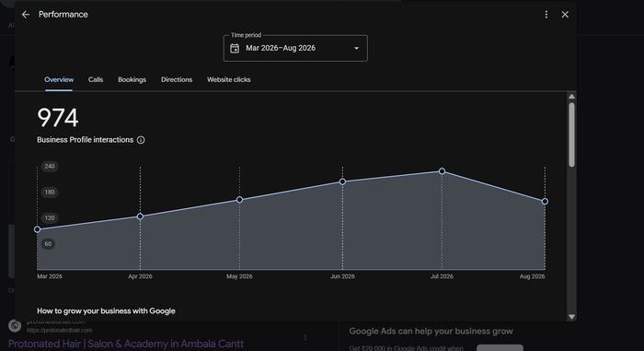Select the Mar 2026 data point
Viewport: 644px width, 351px height.
[38, 229]
